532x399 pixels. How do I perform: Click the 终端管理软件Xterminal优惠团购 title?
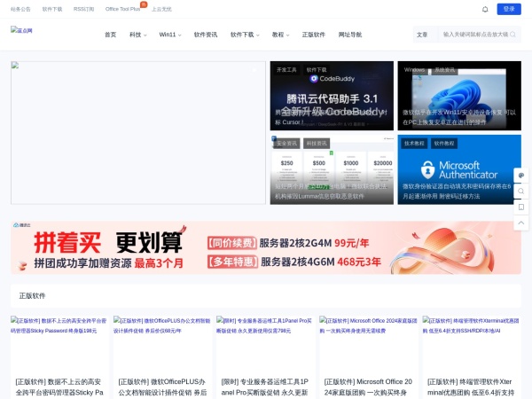pos(472,387)
